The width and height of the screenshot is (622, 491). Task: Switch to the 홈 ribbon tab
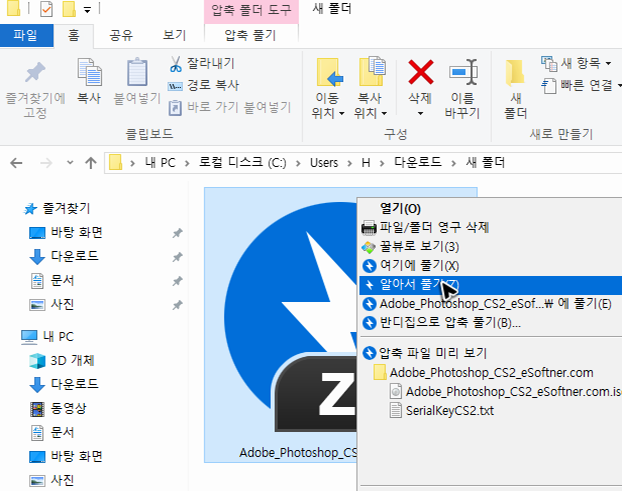pos(73,35)
